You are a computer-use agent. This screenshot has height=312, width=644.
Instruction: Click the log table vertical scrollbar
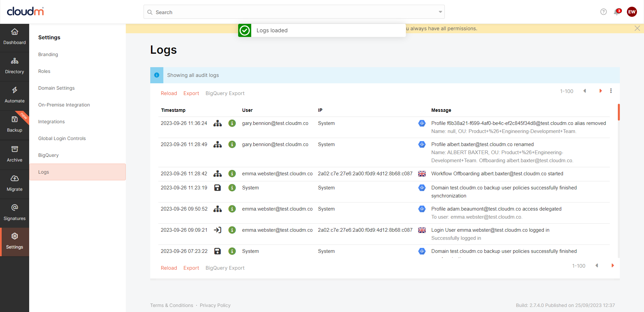click(x=619, y=112)
